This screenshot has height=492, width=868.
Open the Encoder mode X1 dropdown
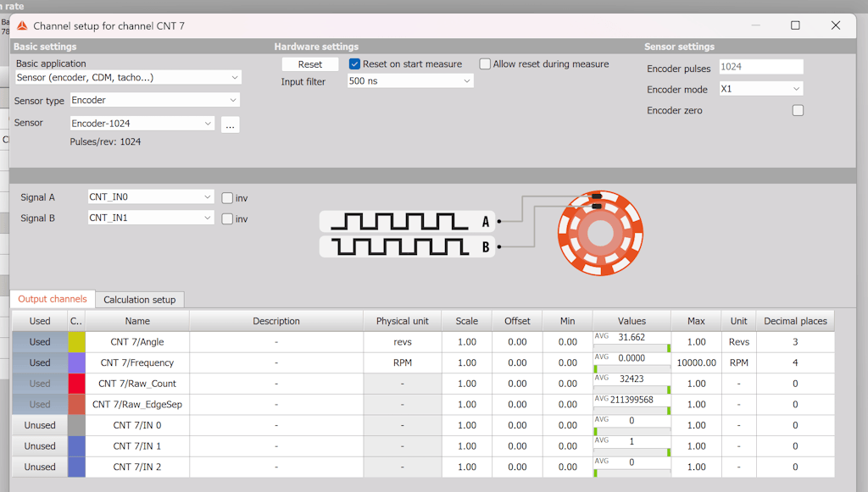click(x=760, y=88)
